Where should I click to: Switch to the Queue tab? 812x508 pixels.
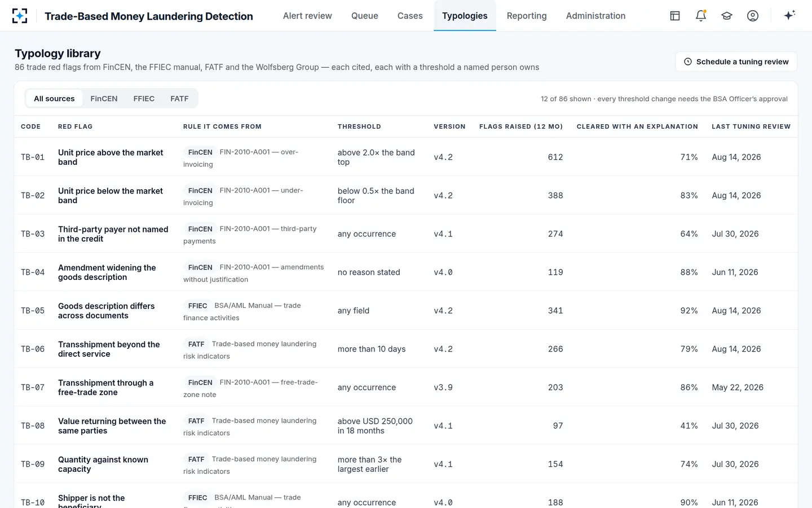(x=365, y=16)
